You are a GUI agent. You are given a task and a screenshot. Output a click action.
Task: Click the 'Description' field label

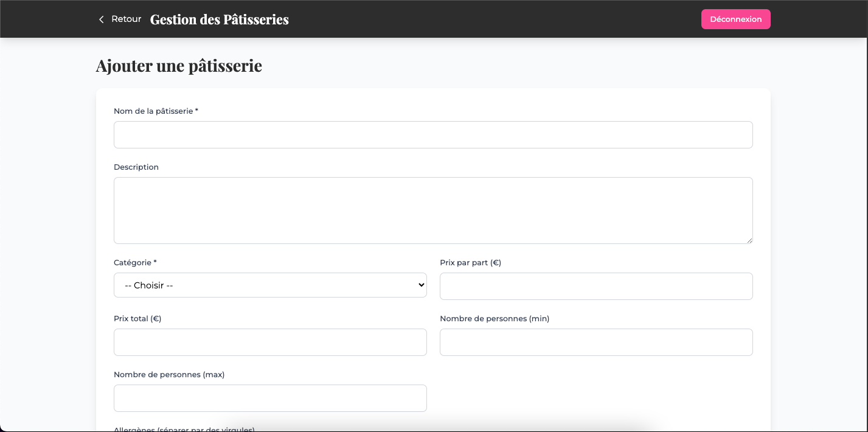(x=136, y=167)
